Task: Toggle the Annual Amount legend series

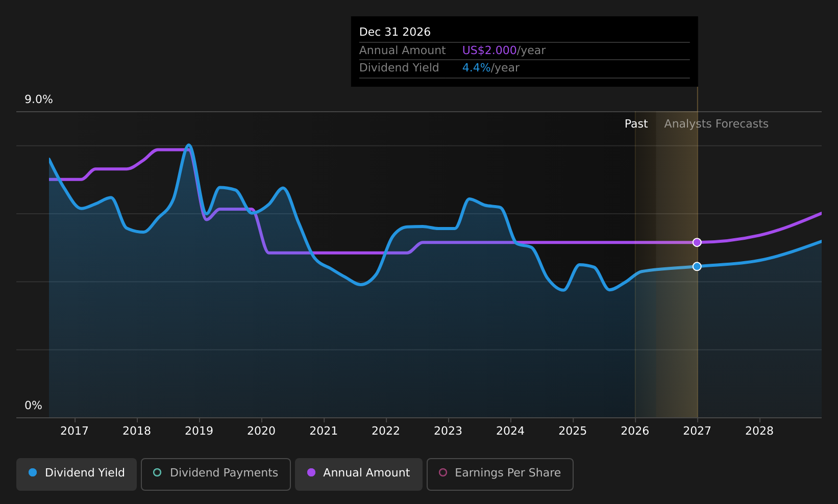Action: pyautogui.click(x=358, y=474)
